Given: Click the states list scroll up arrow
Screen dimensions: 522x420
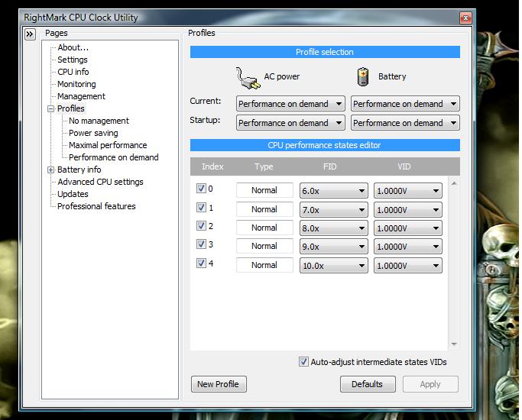Looking at the screenshot, I should [x=454, y=183].
